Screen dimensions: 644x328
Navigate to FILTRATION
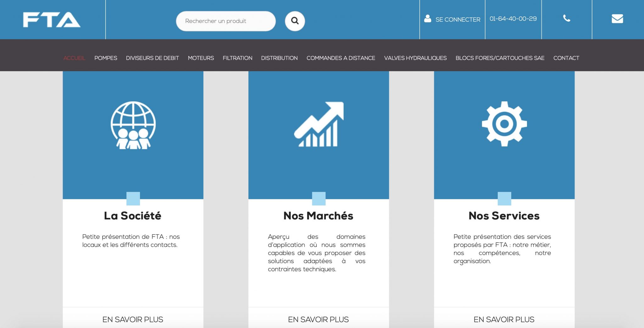(237, 58)
